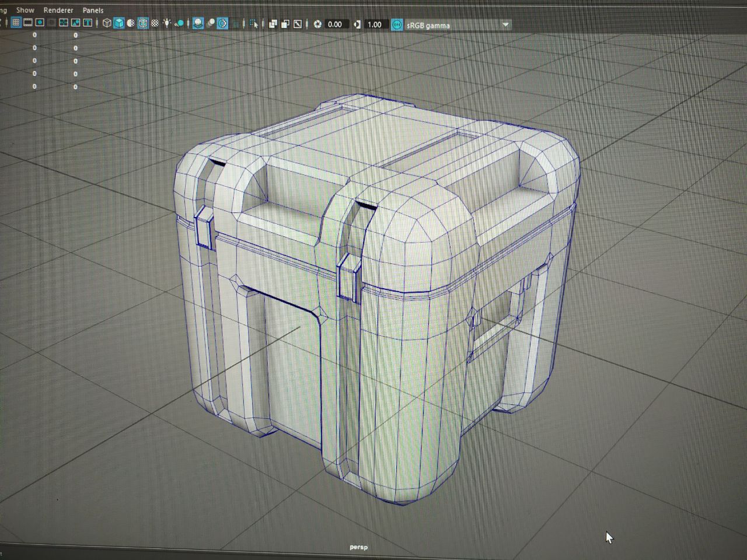The image size is (747, 560).
Task: Edit the exposure value 0.00
Action: click(337, 24)
